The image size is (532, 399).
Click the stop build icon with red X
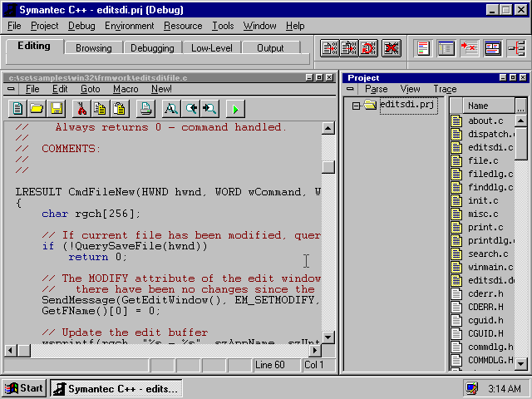392,48
